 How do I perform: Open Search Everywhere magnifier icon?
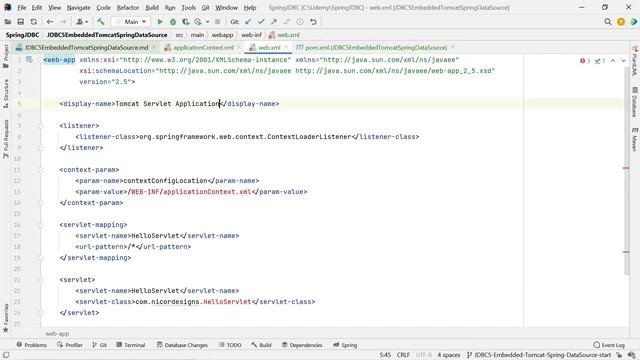[608, 22]
